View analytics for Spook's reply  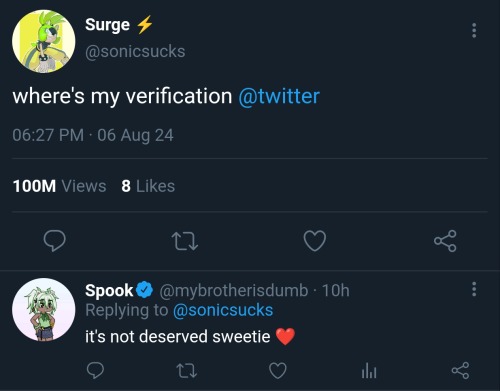[369, 371]
